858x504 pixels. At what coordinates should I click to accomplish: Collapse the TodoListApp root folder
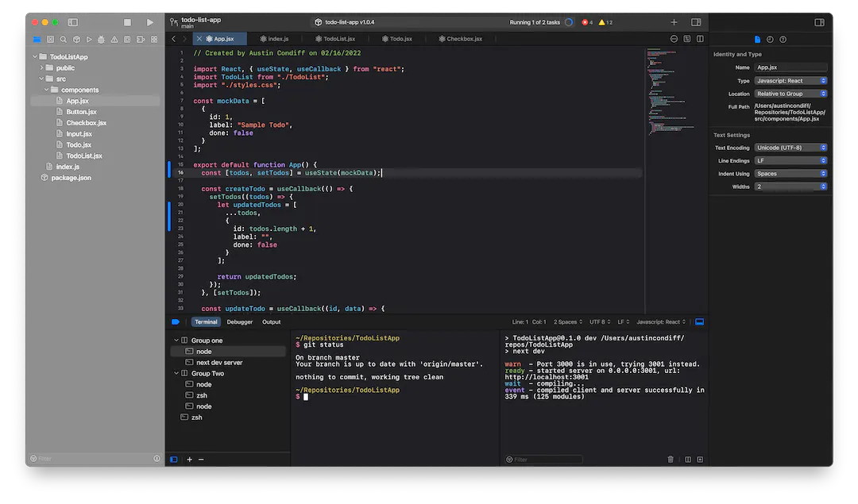coord(35,57)
